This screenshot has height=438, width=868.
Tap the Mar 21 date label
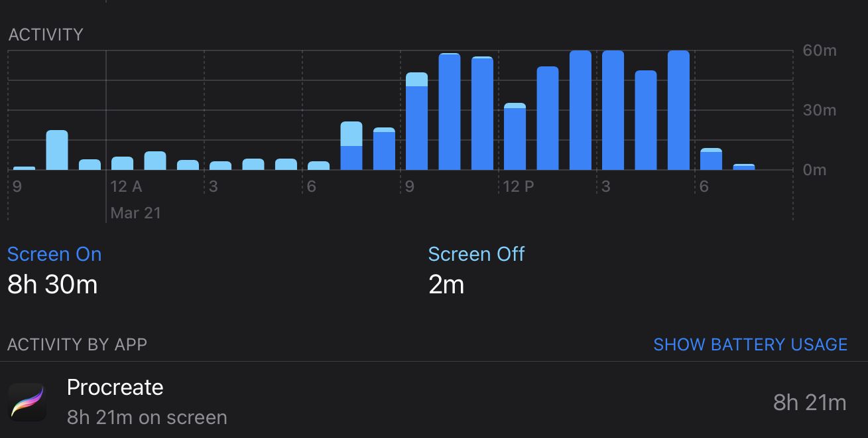point(135,213)
